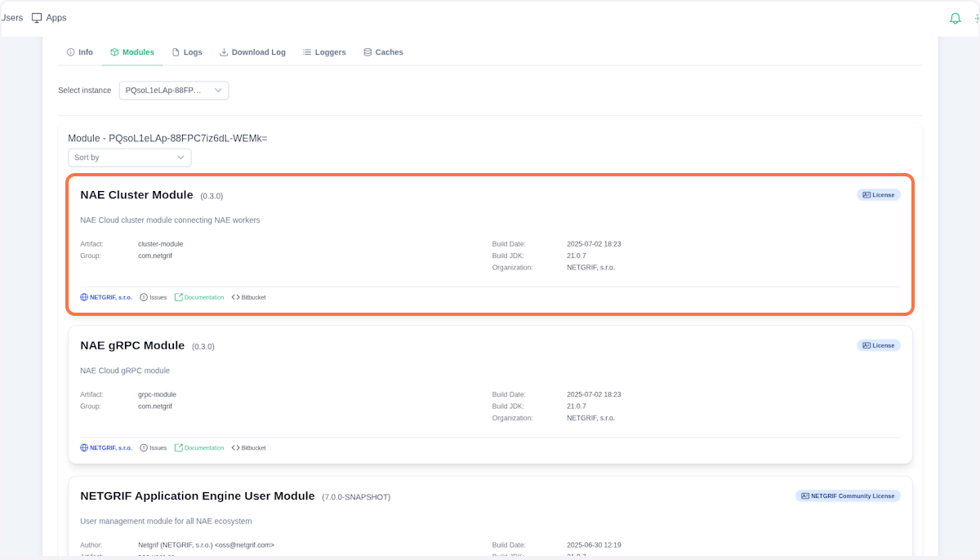The image size is (980, 560).
Task: Open the Sort by dropdown
Action: pyautogui.click(x=130, y=158)
